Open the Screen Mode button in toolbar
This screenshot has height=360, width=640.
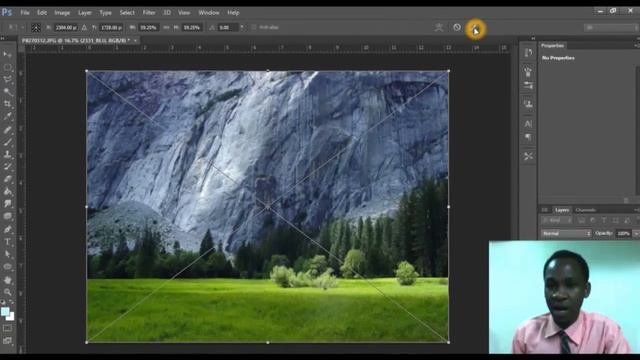7,340
